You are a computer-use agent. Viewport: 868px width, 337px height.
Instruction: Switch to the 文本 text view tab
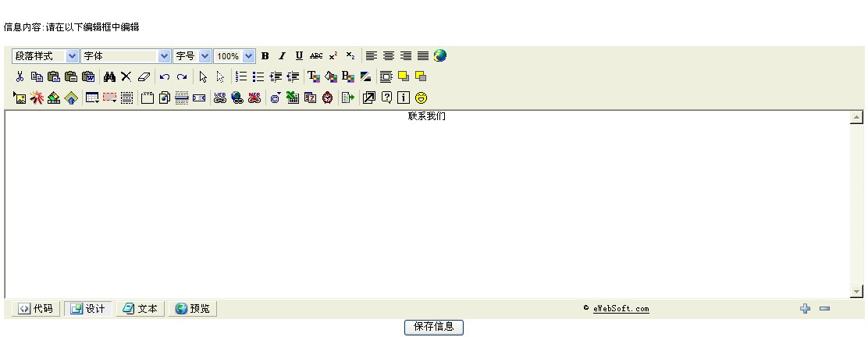point(140,309)
